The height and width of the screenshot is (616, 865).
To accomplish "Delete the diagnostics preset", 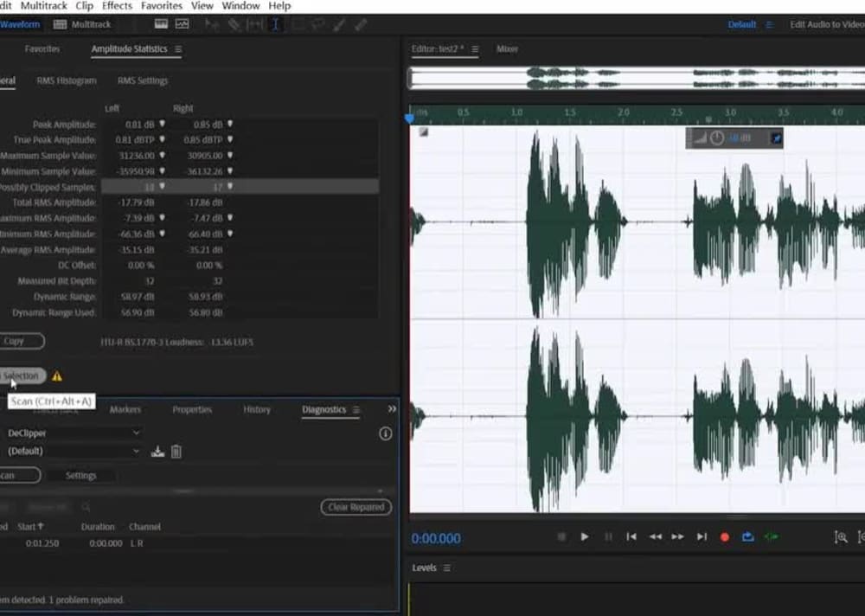I will 176,452.
